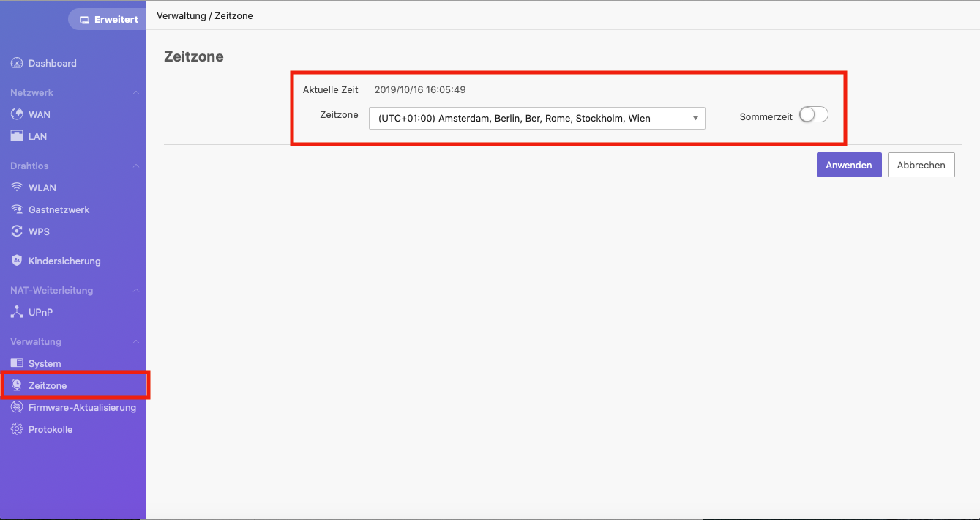Select the WAN globe icon
The image size is (980, 520).
click(17, 114)
